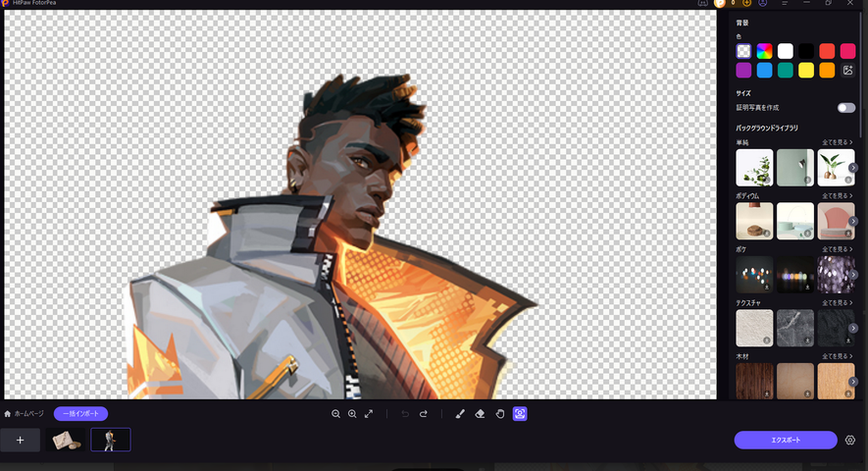Select the brush restore tool
The width and height of the screenshot is (868, 471).
click(x=459, y=414)
